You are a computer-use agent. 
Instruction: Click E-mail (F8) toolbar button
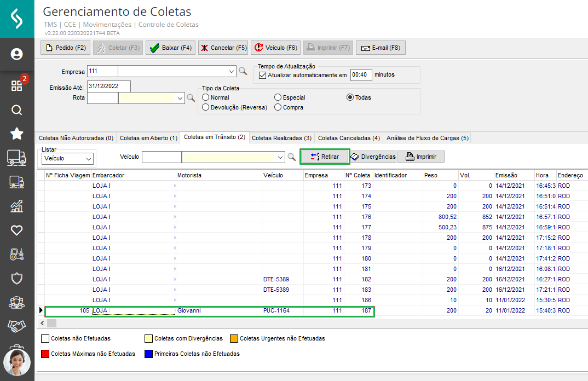(x=381, y=48)
